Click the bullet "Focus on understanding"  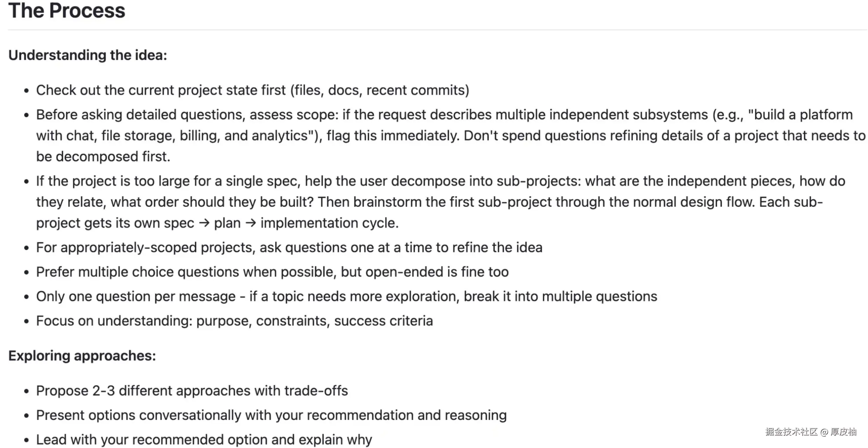pyautogui.click(x=234, y=321)
